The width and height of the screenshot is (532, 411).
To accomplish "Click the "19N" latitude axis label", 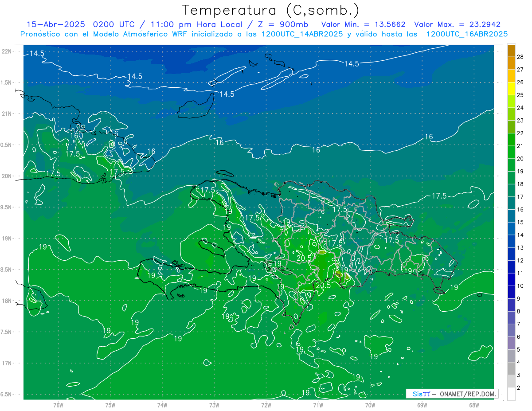I will 6,239.
